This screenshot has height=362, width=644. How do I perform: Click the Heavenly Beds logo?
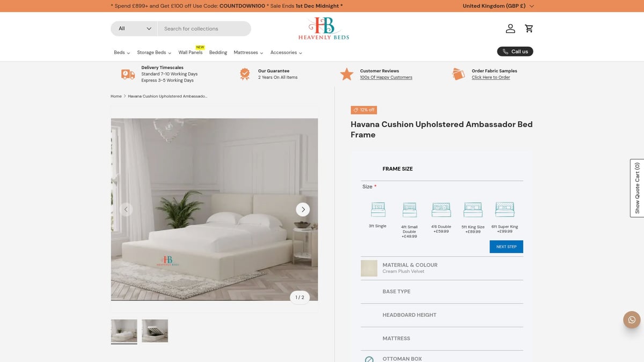coord(323,28)
